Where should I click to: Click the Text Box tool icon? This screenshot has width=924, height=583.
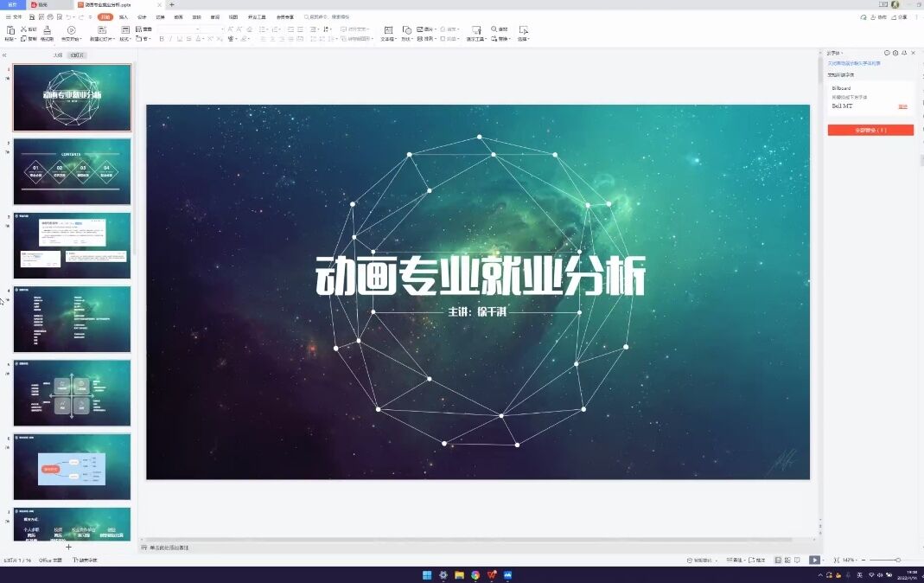[387, 29]
